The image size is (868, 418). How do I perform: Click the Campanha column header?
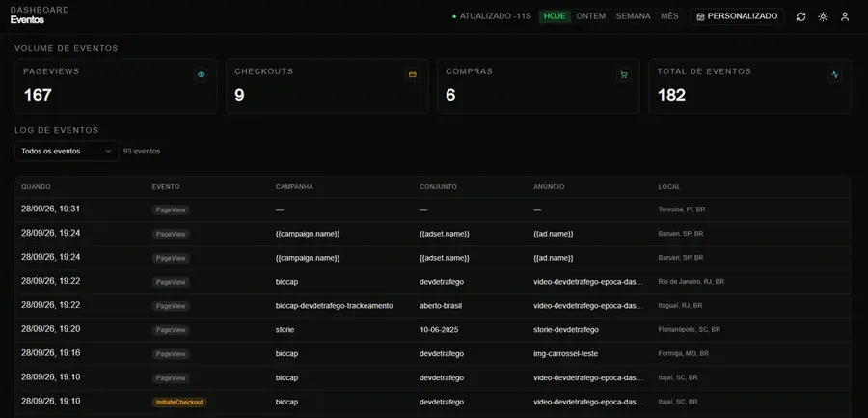(294, 187)
